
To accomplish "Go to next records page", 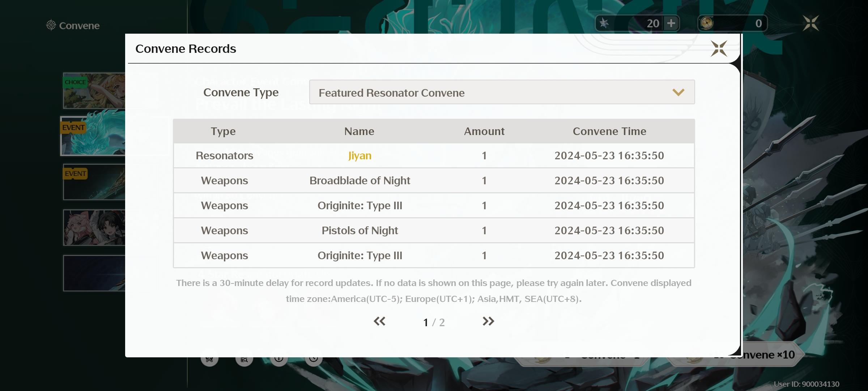I will pyautogui.click(x=488, y=321).
